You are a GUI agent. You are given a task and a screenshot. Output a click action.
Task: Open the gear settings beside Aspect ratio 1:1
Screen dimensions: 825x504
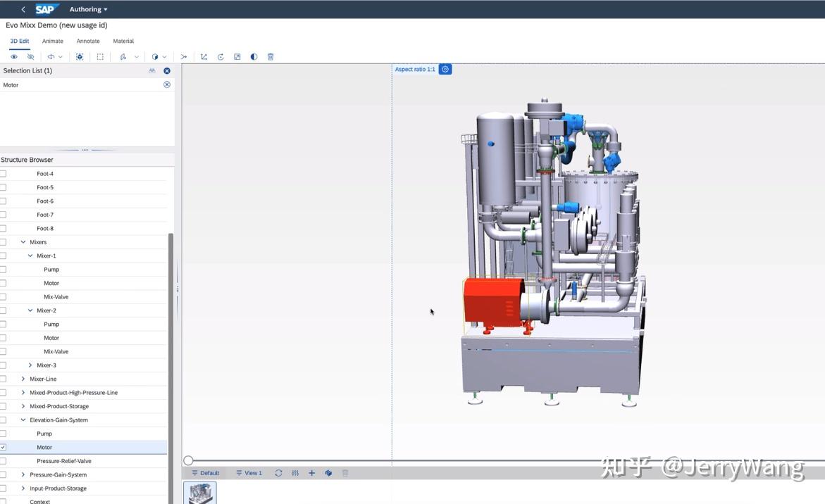tap(445, 69)
